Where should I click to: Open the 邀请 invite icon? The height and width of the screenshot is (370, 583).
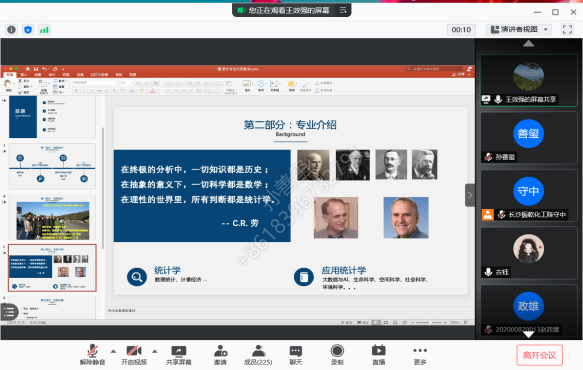point(220,351)
